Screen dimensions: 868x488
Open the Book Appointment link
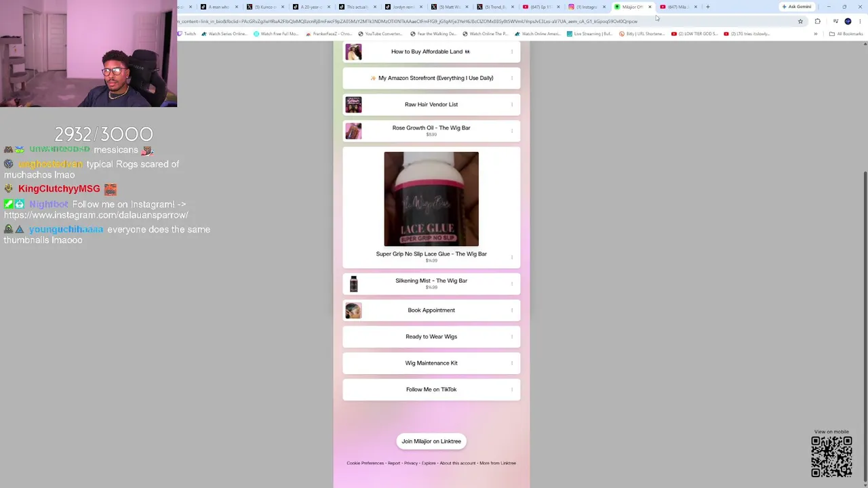tap(431, 310)
